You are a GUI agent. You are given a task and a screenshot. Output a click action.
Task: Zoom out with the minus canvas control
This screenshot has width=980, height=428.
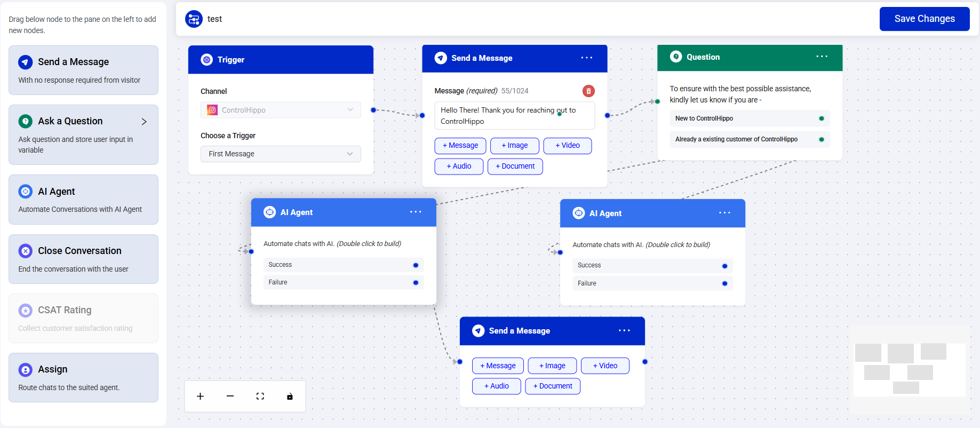click(x=230, y=396)
